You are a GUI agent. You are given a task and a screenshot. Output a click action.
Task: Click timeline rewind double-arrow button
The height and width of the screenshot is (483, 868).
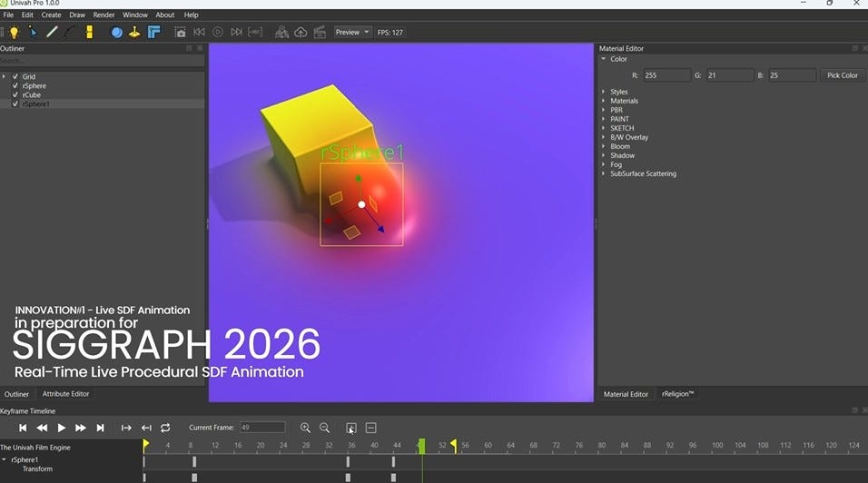click(x=42, y=428)
